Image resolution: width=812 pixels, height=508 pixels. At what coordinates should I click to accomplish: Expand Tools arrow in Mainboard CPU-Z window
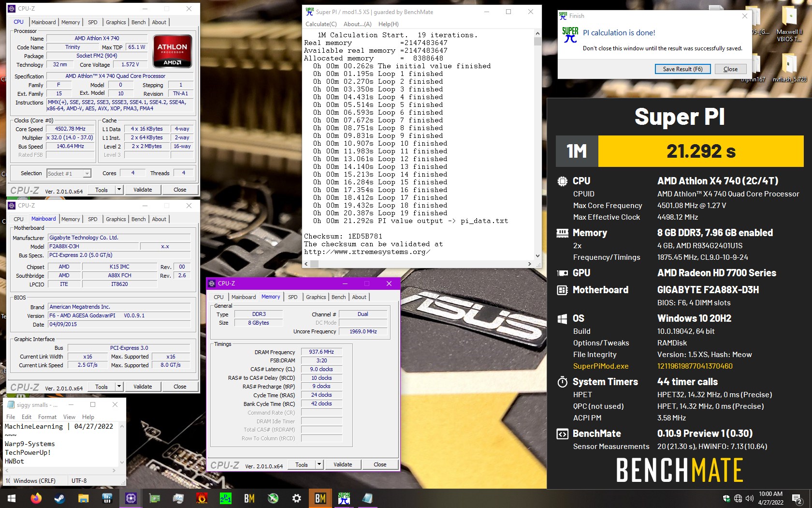coord(119,387)
